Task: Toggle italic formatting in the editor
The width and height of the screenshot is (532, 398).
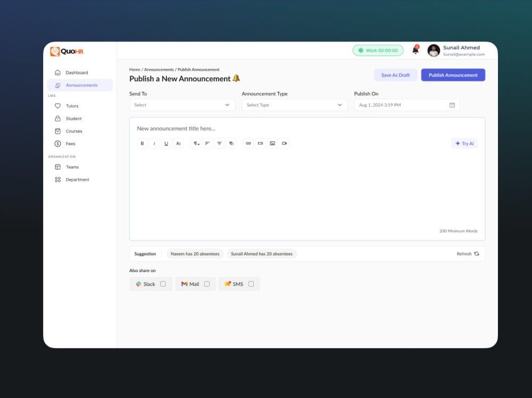Action: (x=154, y=143)
